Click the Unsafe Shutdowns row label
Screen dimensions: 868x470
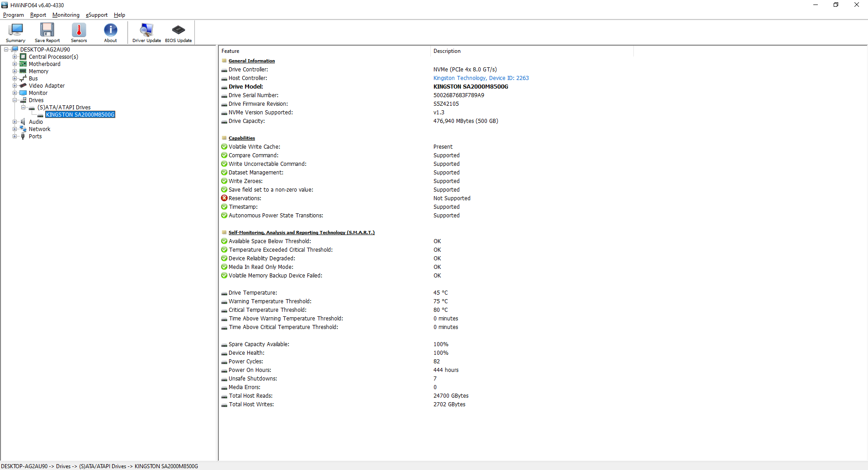click(253, 379)
